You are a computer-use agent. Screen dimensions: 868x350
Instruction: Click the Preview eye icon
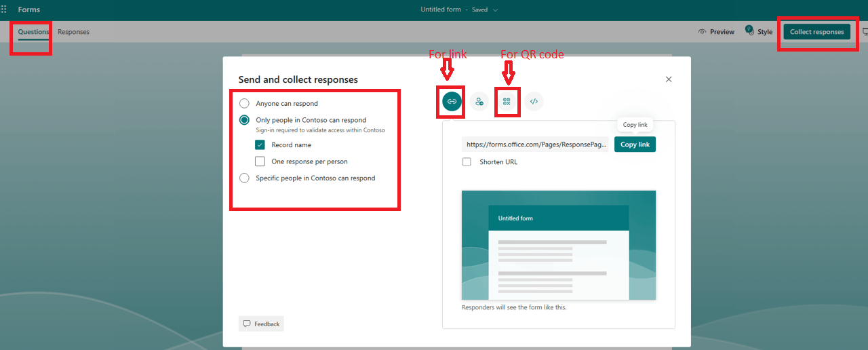click(x=703, y=32)
